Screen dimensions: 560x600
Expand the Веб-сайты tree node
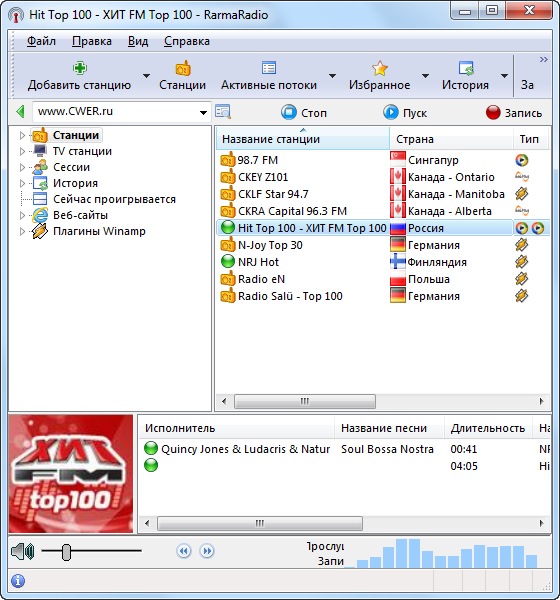point(22,215)
